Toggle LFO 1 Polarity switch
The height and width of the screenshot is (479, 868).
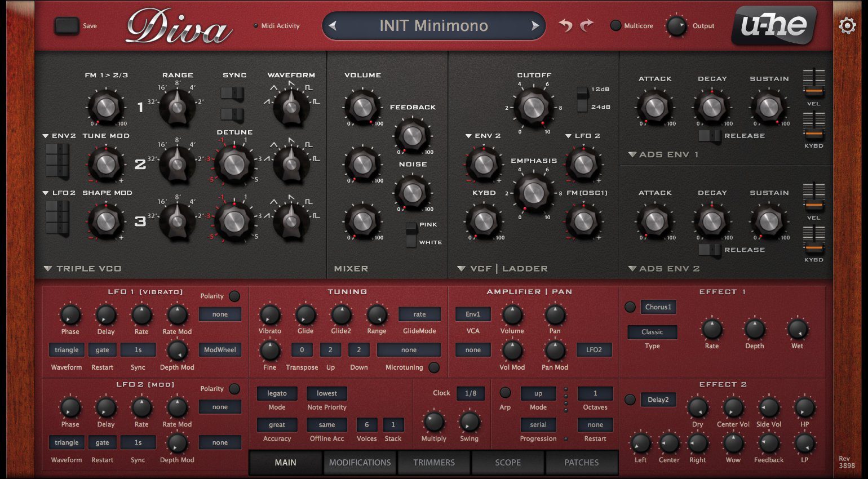[234, 296]
